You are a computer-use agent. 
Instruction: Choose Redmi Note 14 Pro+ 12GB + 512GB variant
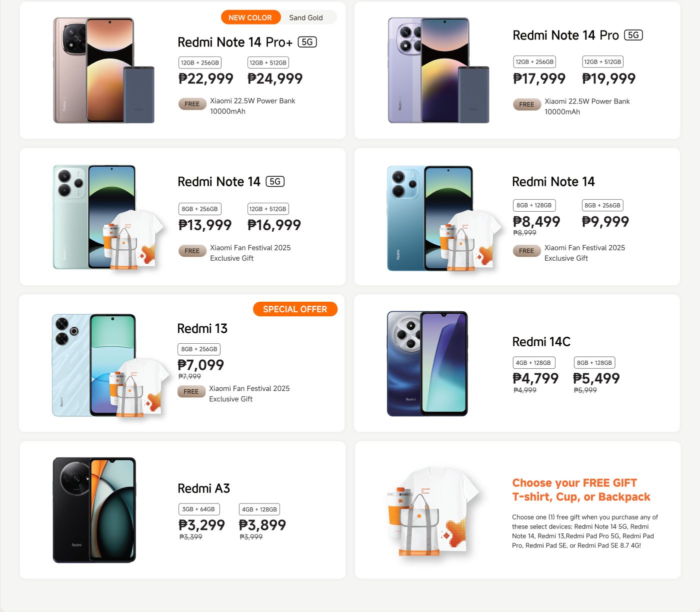tap(268, 63)
